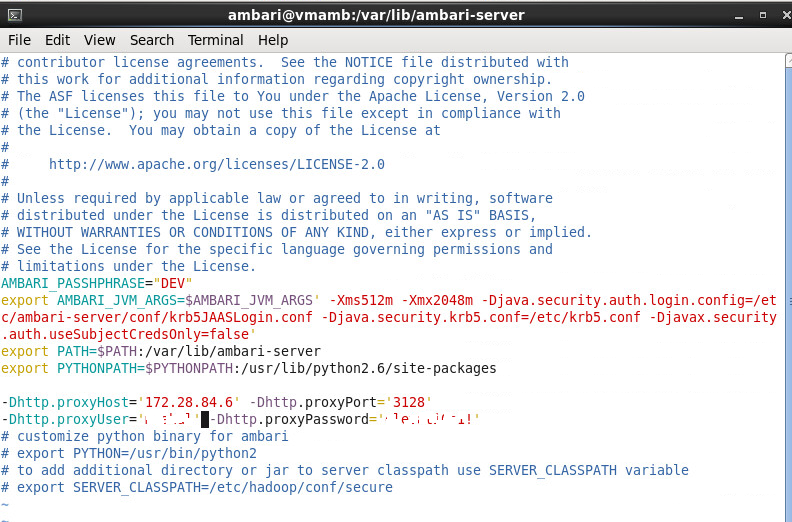Click the 'contributor license agreements' comment line
Viewport: 792px width, 522px height.
(284, 62)
